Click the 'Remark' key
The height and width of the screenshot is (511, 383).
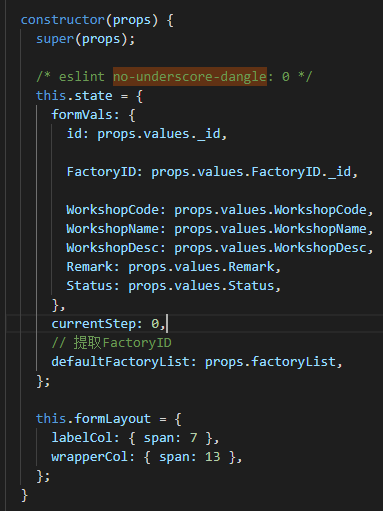click(x=90, y=267)
